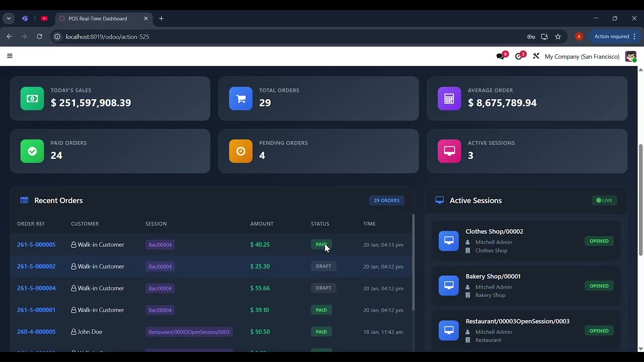Bookmark this page with the star icon
644x362 pixels.
coord(558,37)
